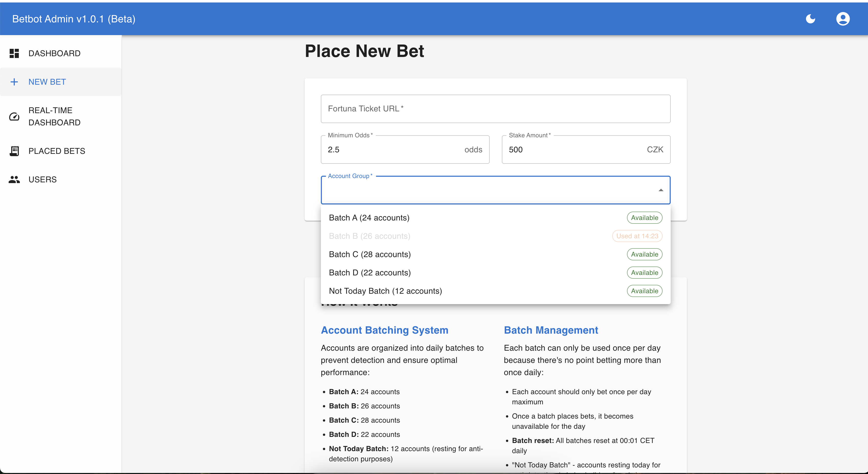Screen dimensions: 868x474
Task: Select the Users people icon in sidebar
Action: [x=14, y=179]
